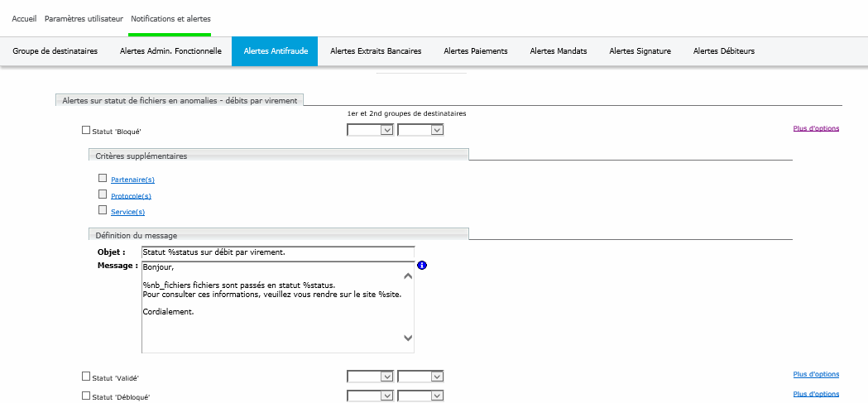The height and width of the screenshot is (403, 868).
Task: Expand first recipient dropdown for Statut Validé
Action: (370, 377)
